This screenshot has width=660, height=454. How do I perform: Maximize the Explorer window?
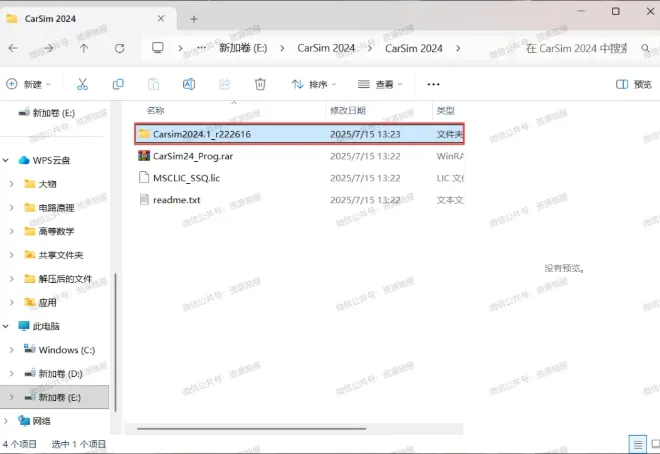pos(615,11)
